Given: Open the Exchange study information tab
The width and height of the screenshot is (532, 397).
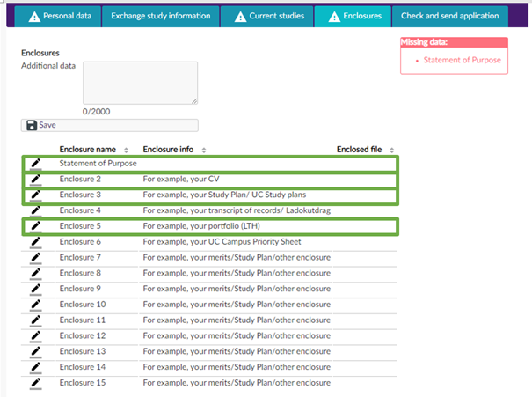Looking at the screenshot, I should tap(159, 16).
